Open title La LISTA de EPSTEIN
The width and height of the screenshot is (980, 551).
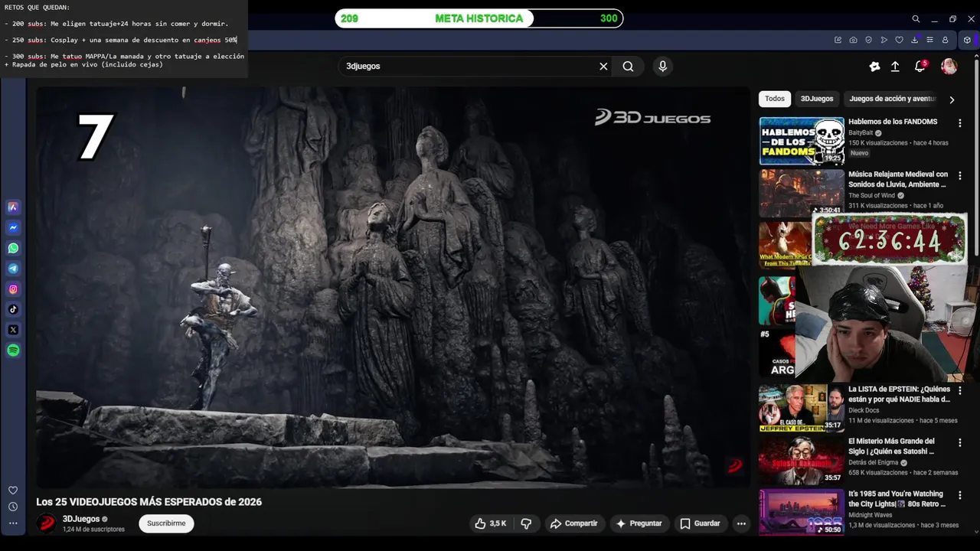(899, 394)
